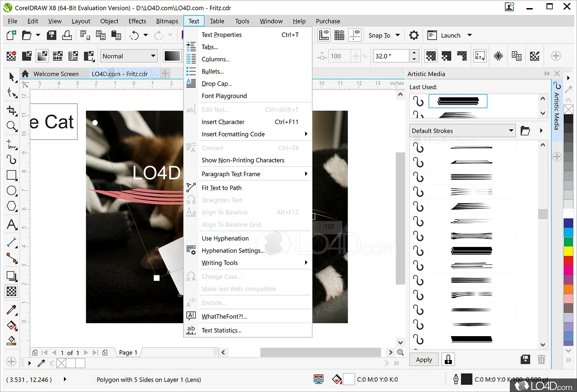
Task: Toggle Show Non-Printing Characters
Action: coord(243,160)
